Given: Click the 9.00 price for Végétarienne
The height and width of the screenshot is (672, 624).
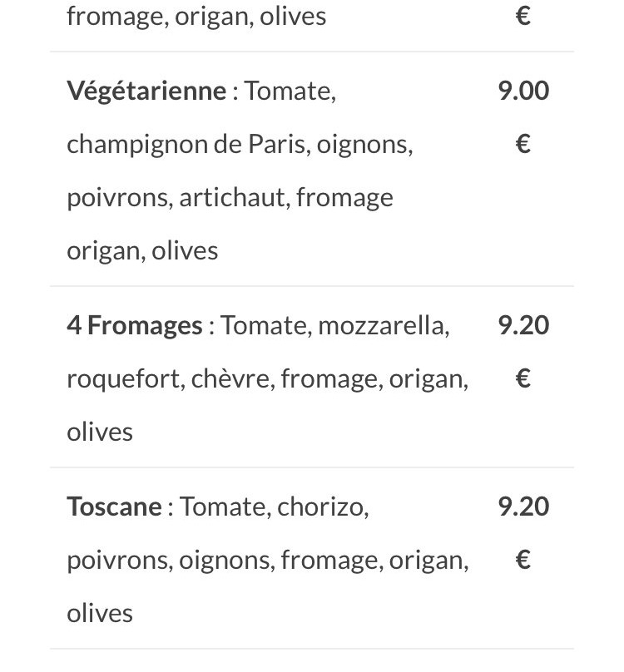Looking at the screenshot, I should [523, 91].
